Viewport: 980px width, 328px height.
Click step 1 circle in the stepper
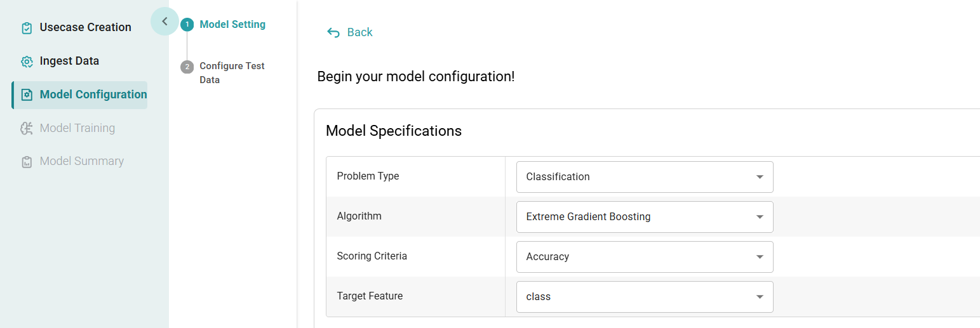(187, 25)
